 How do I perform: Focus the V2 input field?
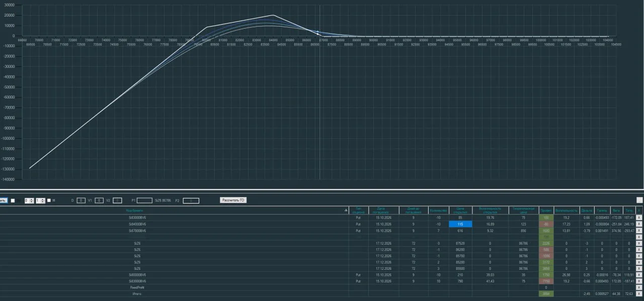(117, 200)
